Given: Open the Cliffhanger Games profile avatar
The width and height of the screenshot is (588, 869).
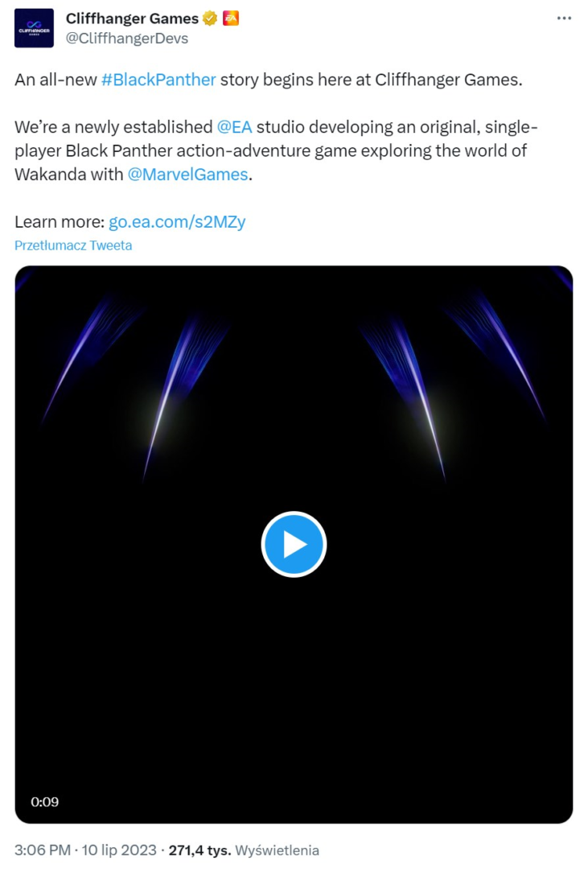Looking at the screenshot, I should click(x=34, y=28).
